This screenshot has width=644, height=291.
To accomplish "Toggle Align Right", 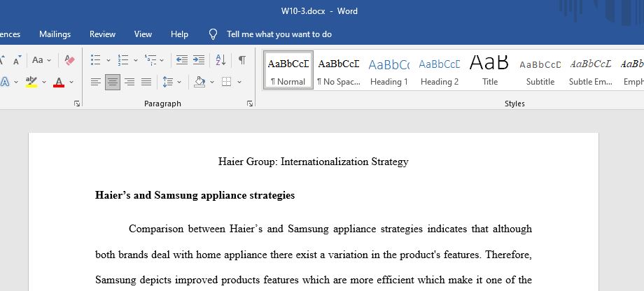I will [129, 82].
